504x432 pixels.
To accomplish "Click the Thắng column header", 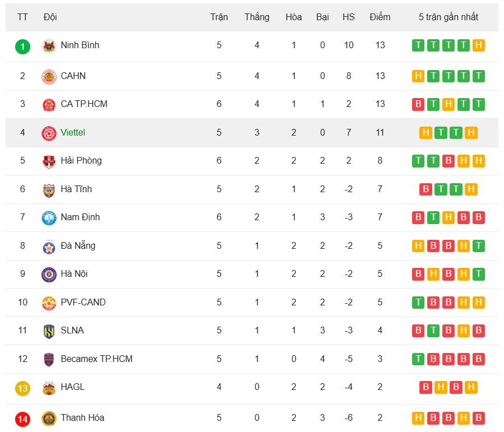I will [257, 17].
